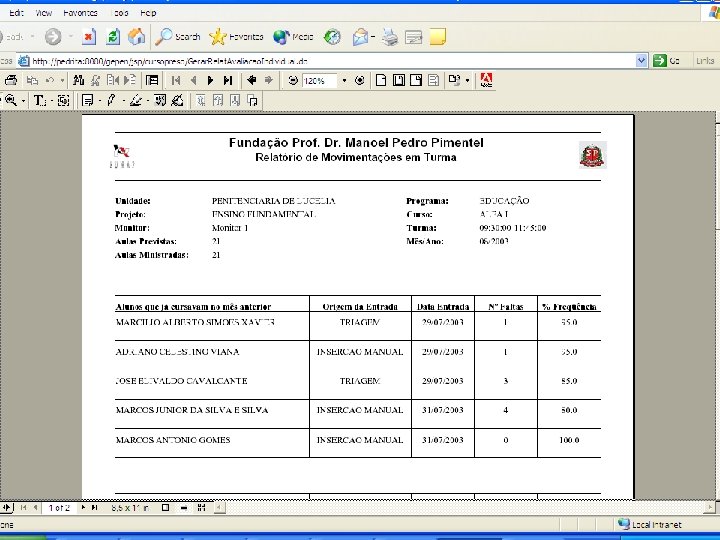The image size is (720, 540).
Task: Jump to first page in Acrobat toolbar
Action: (175, 80)
